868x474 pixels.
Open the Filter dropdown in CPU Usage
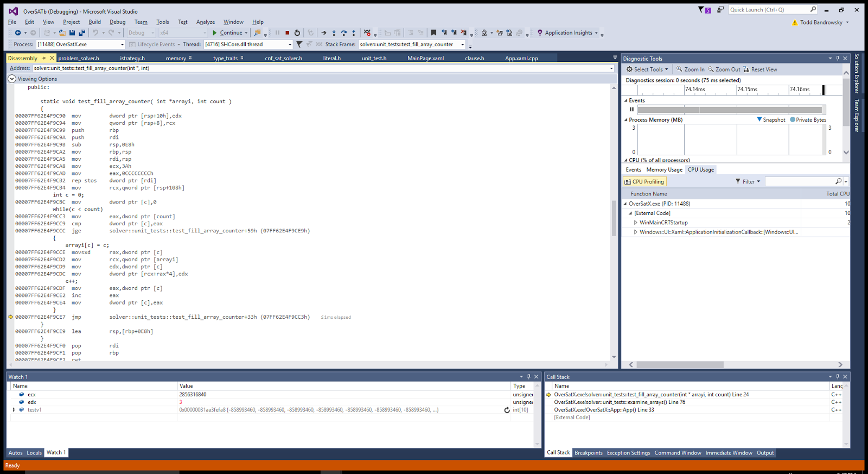click(x=748, y=181)
